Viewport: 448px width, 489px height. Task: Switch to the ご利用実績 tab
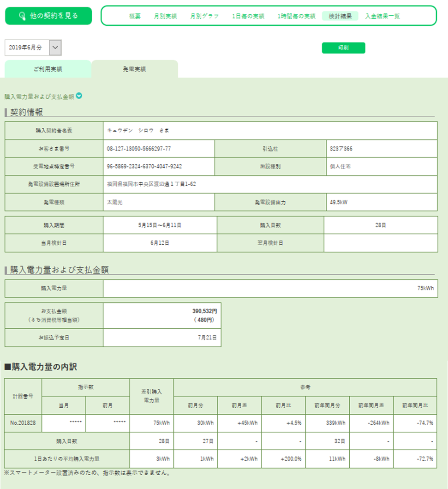pyautogui.click(x=48, y=69)
